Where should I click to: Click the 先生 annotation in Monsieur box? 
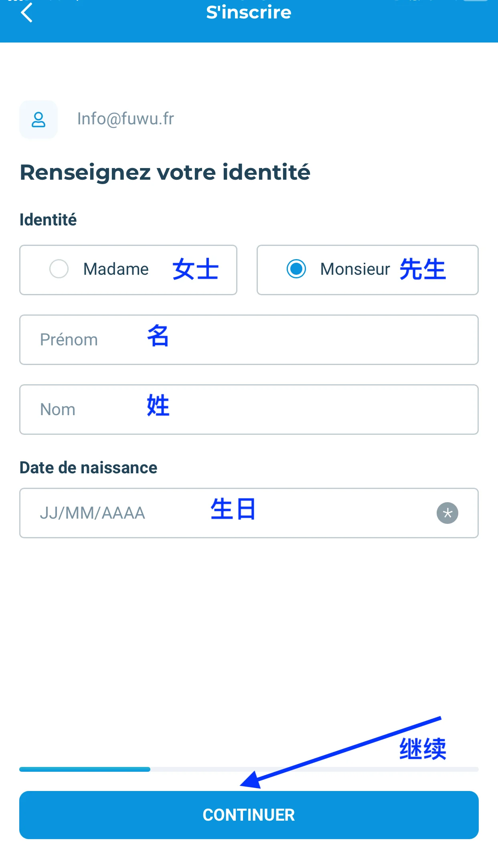pyautogui.click(x=423, y=269)
